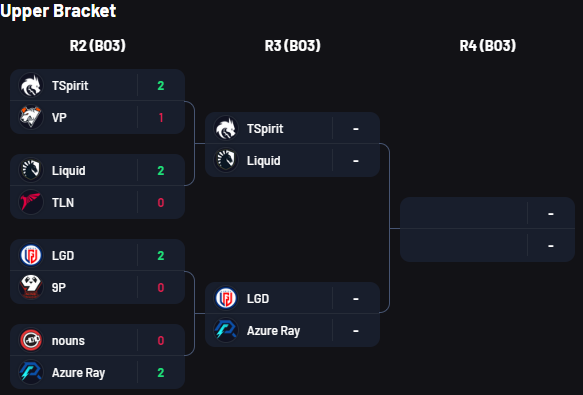Click the TSpirit logo in R3 match
583x395 pixels.
point(226,128)
